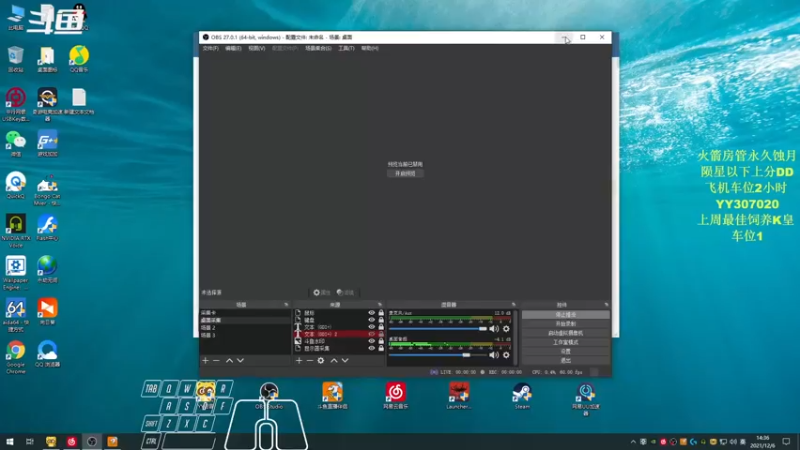Open NVIDIA RTX Voice desktop shortcut
The width and height of the screenshot is (800, 450).
16,231
